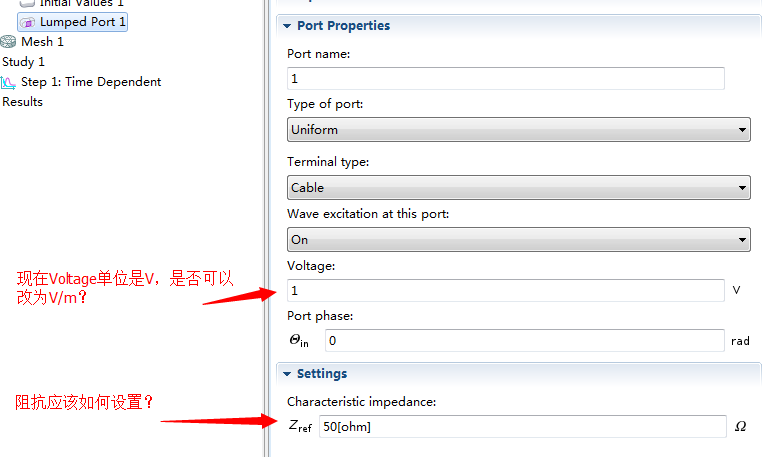
Task: Select Study 1 in model tree
Action: [x=23, y=62]
